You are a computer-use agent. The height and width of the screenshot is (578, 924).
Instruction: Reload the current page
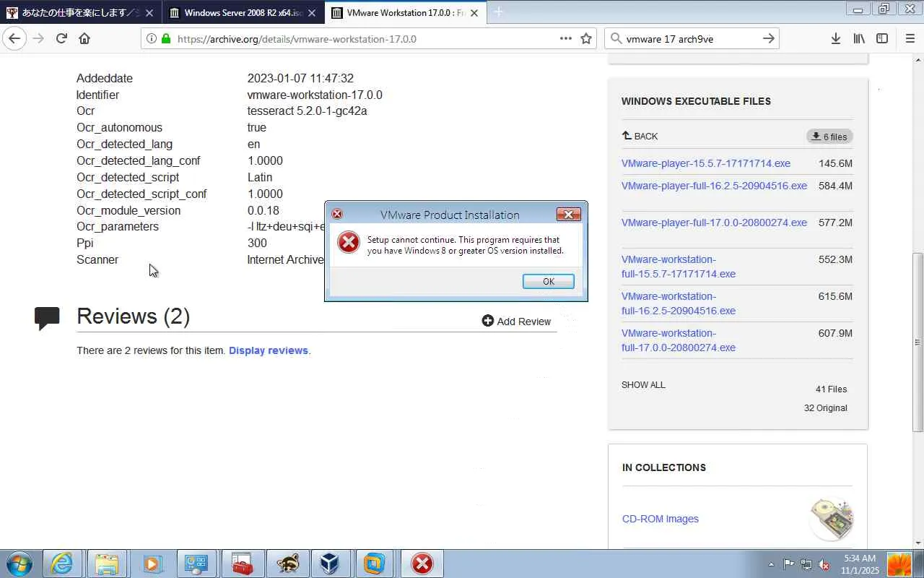[x=61, y=39]
